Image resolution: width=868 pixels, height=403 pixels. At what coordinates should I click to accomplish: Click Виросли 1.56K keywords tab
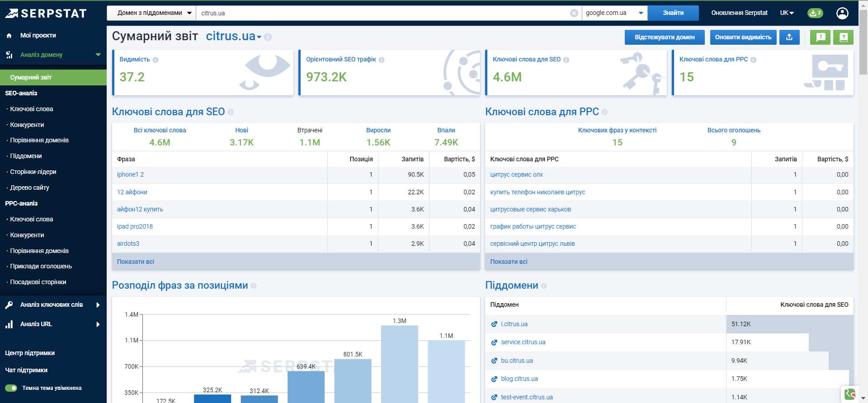coord(378,136)
